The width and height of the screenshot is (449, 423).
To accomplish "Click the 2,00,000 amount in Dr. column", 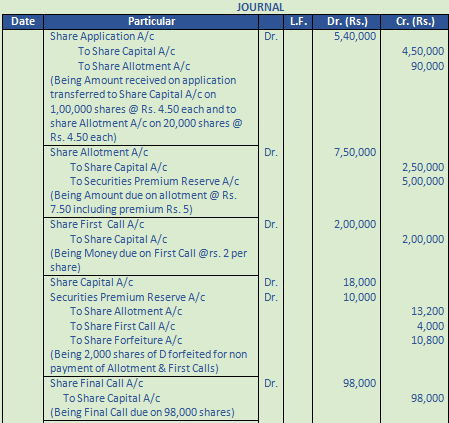I will pyautogui.click(x=355, y=224).
